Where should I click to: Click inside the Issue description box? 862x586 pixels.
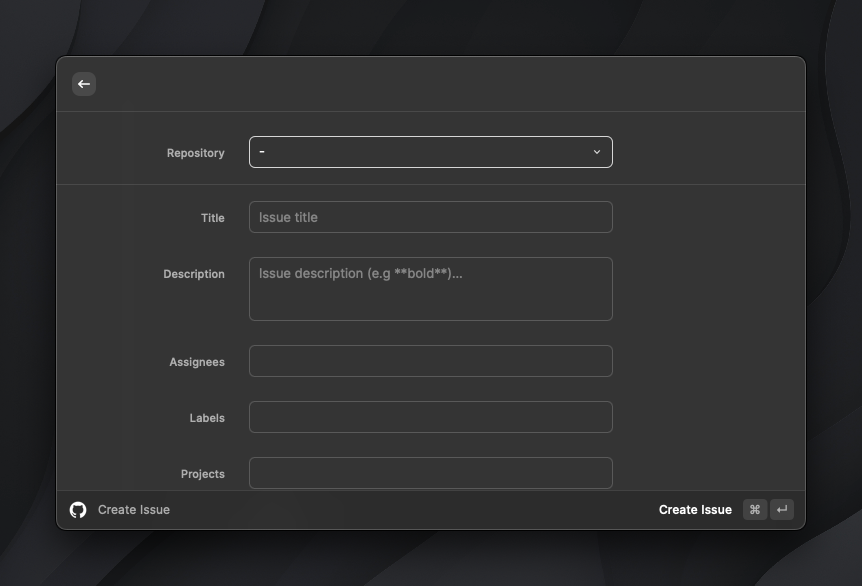point(430,289)
